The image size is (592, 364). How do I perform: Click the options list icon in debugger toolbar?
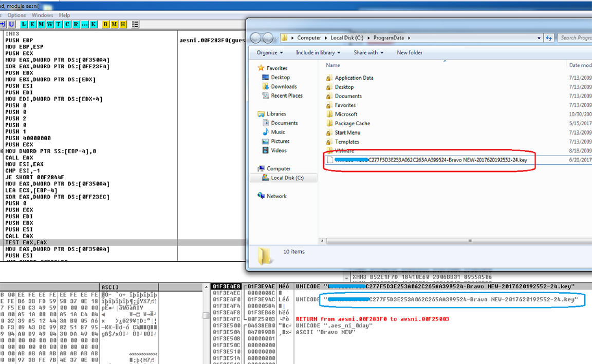(135, 24)
